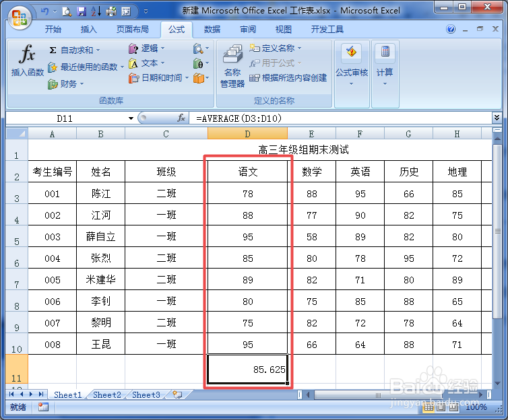This screenshot has width=508, height=420.
Task: Click the horizontal scrollbar thumb
Action: [378, 395]
